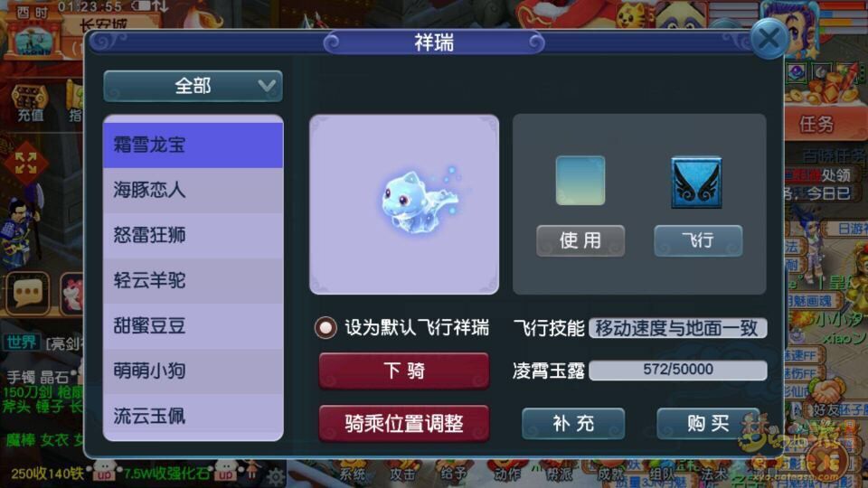Screen dimensions: 868x488
Task: Click the dropdown chevron arrow
Action: coord(266,86)
